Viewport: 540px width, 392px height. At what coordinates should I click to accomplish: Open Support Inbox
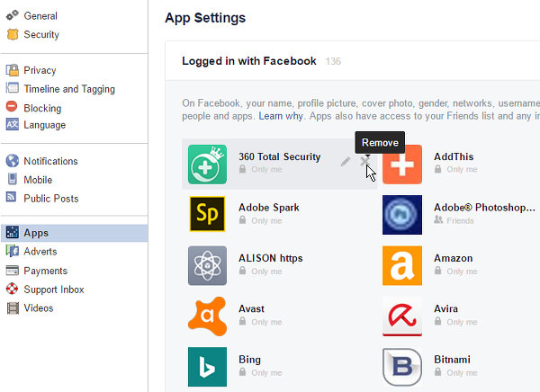click(x=54, y=290)
